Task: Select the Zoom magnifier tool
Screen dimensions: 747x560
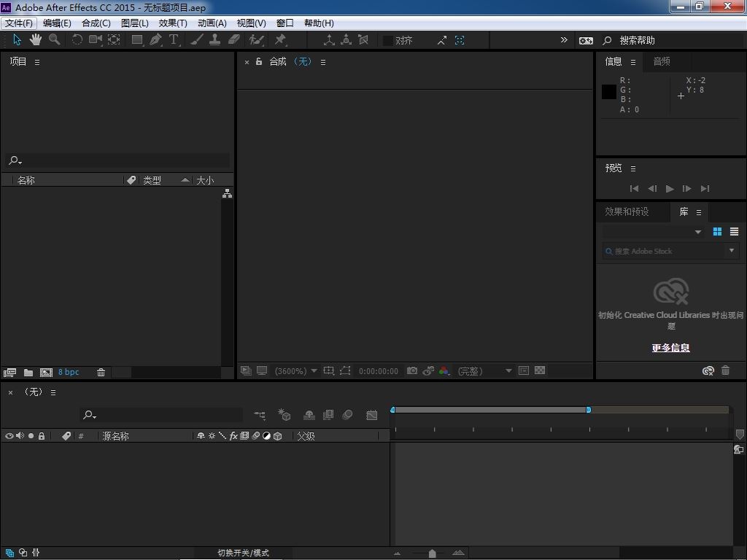Action: (x=54, y=40)
